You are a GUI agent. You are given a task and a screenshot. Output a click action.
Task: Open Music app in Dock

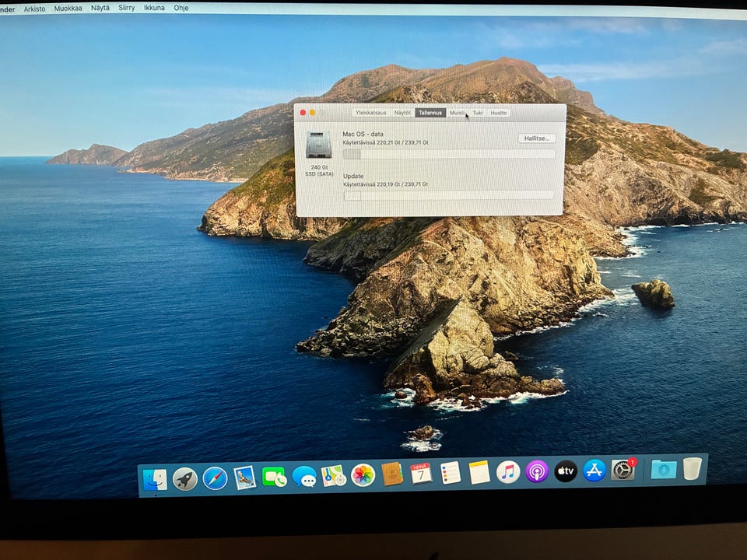tap(508, 472)
